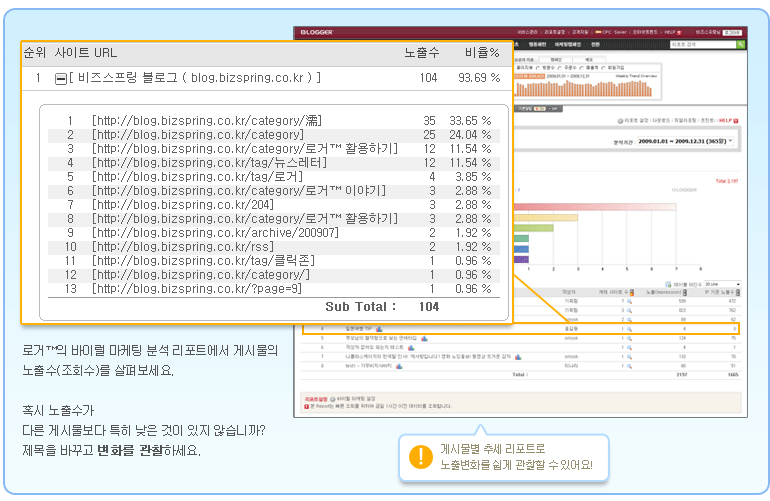The image size is (770, 501).
Task: Open trend chart icon beside test1 post
Action: pyautogui.click(x=399, y=366)
